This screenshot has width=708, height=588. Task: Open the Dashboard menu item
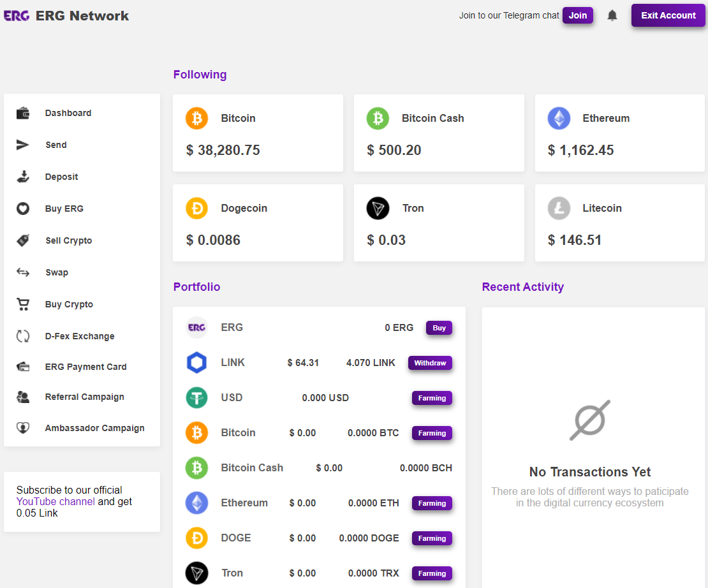68,113
